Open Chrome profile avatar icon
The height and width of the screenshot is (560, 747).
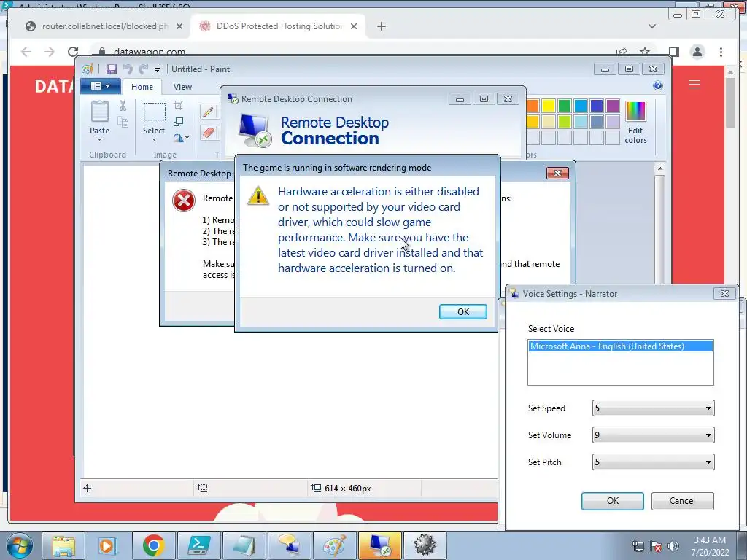[x=697, y=52]
